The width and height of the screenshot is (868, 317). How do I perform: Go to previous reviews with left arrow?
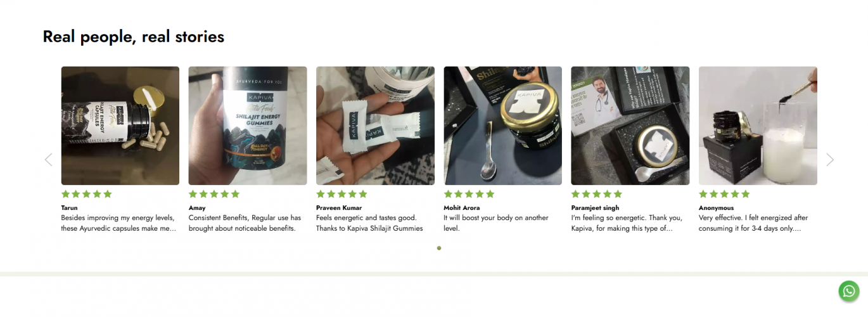[x=48, y=160]
